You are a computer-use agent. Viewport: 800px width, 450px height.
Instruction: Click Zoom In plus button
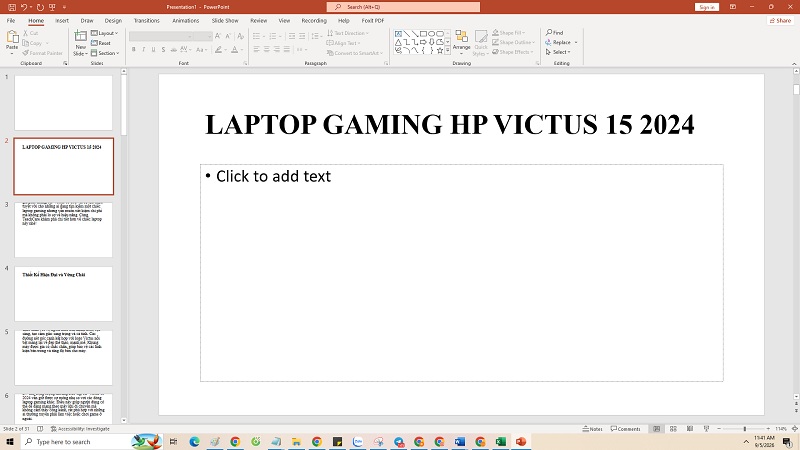click(x=768, y=429)
